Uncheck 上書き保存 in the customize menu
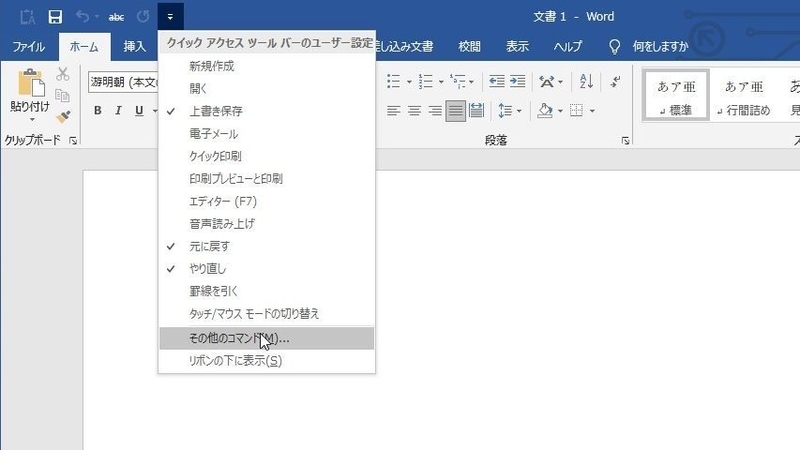 point(266,111)
